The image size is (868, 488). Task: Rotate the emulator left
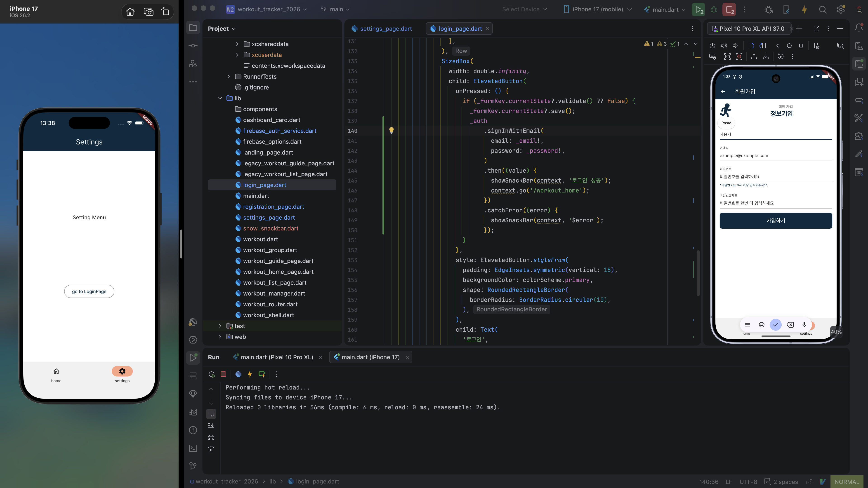[x=750, y=45]
